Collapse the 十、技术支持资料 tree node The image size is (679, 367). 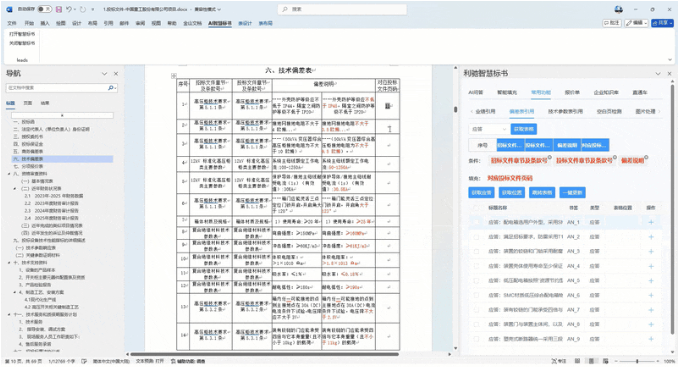10,263
